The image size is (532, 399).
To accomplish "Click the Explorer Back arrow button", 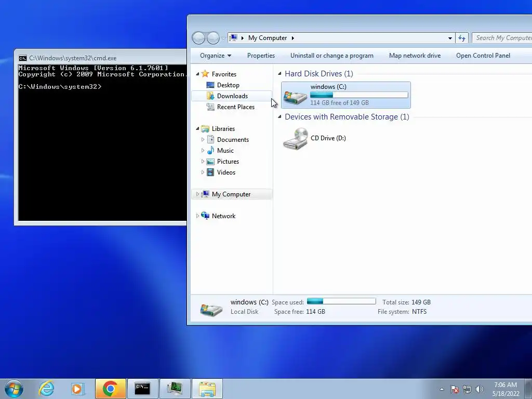I will click(199, 38).
